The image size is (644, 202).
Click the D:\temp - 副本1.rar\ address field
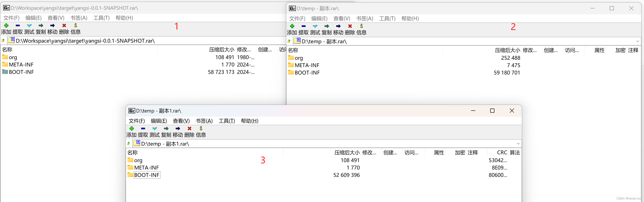pyautogui.click(x=327, y=144)
